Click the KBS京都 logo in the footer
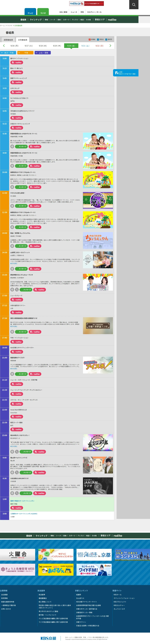Viewport: 150px width, 644px height. tap(48, 638)
